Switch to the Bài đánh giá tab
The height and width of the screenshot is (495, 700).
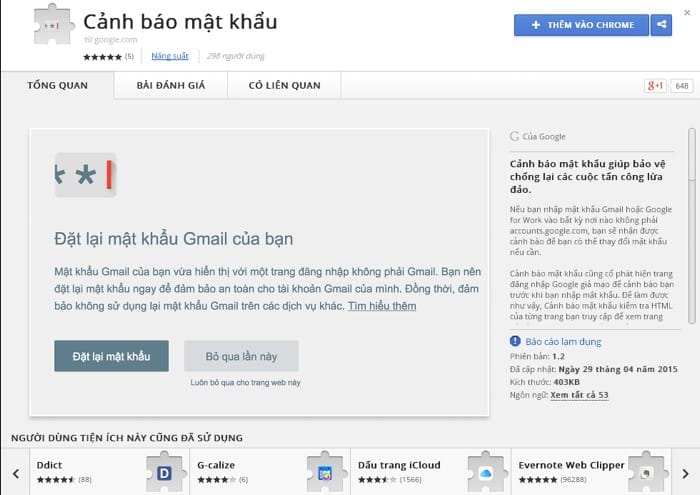coord(170,86)
